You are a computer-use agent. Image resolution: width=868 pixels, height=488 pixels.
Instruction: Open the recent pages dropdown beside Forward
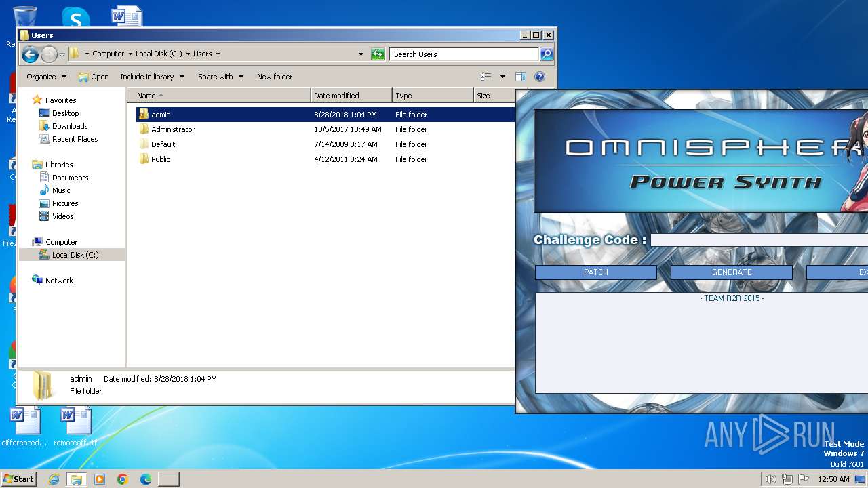(x=62, y=54)
